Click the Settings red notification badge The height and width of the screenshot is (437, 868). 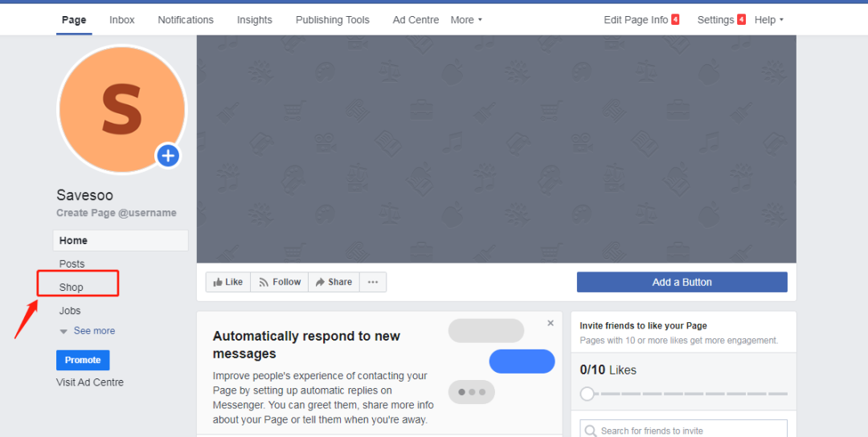741,20
